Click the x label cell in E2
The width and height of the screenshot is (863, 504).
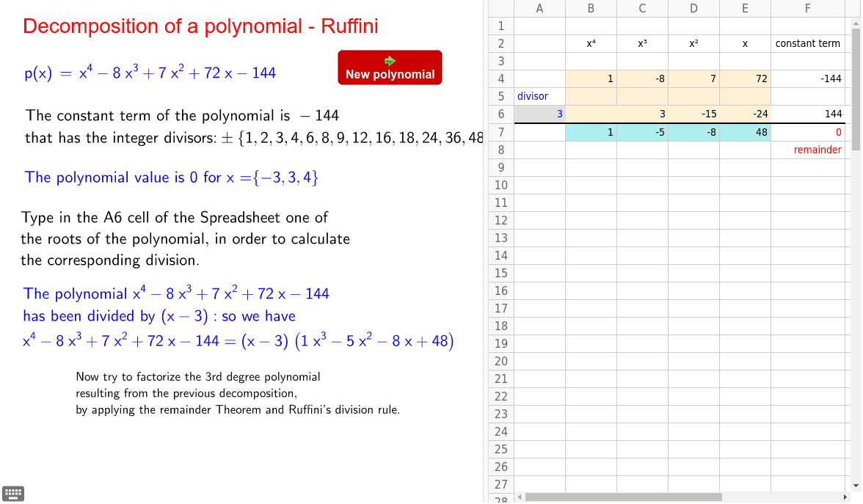745,43
